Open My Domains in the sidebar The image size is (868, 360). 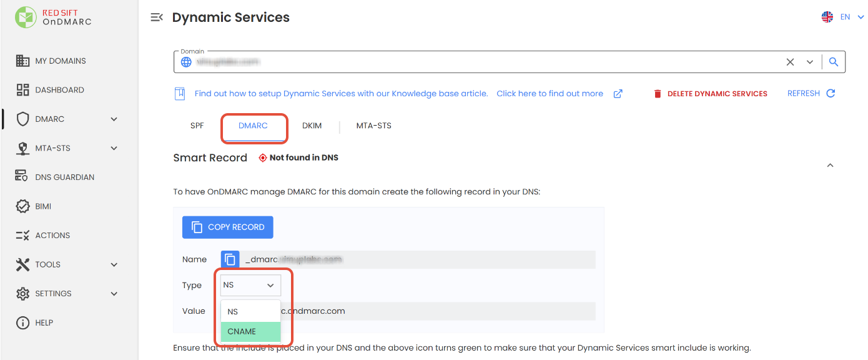[x=61, y=61]
